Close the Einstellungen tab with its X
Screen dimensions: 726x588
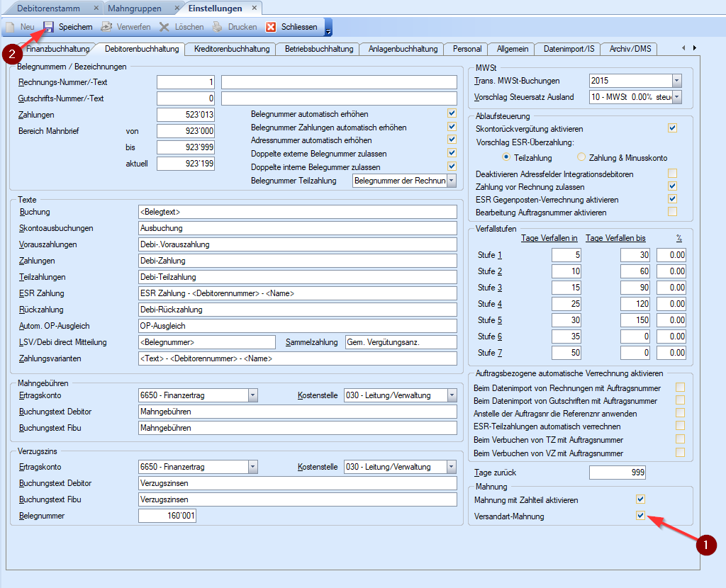(x=255, y=9)
